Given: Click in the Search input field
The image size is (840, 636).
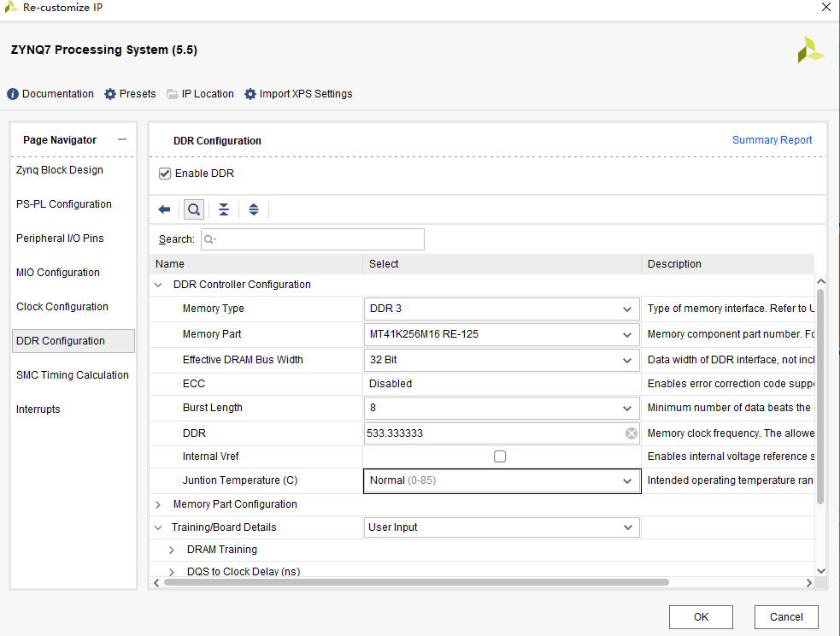Looking at the screenshot, I should (313, 239).
